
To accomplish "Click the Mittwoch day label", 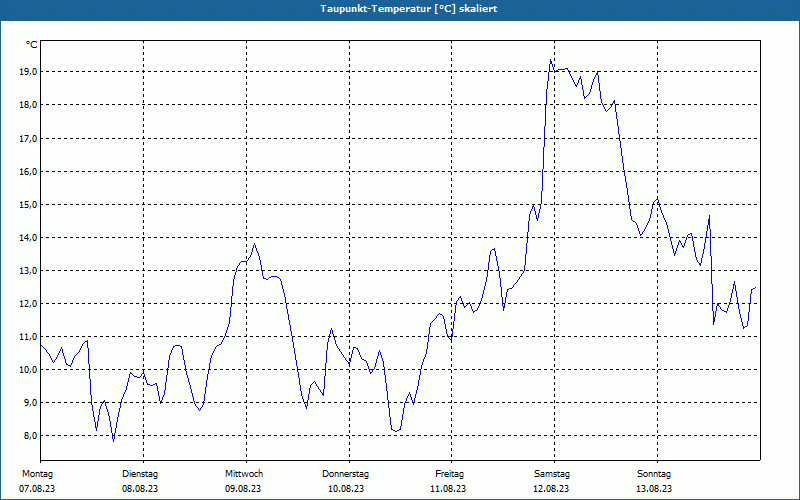I will (x=244, y=474).
